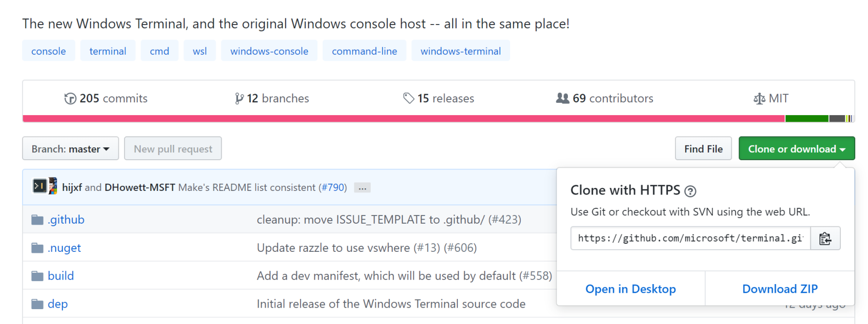Click Open in Desktop link
This screenshot has height=324, width=868.
[630, 289]
